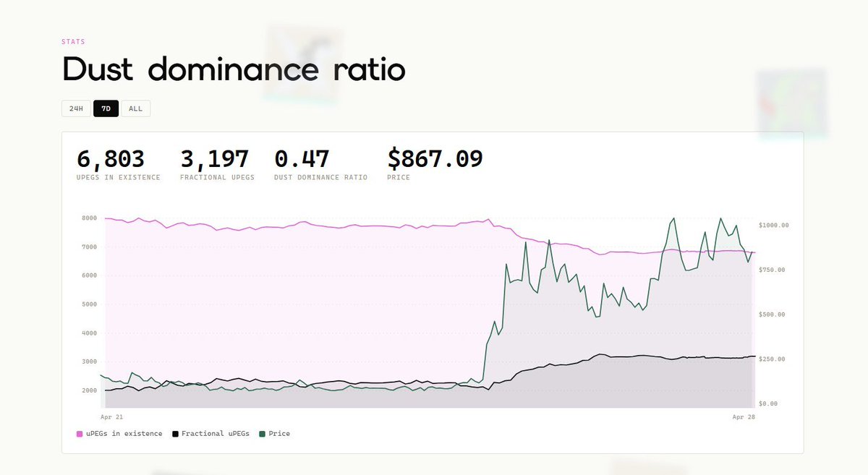Toggle uPEGs in existence legend series
This screenshot has width=868, height=475.
click(119, 434)
